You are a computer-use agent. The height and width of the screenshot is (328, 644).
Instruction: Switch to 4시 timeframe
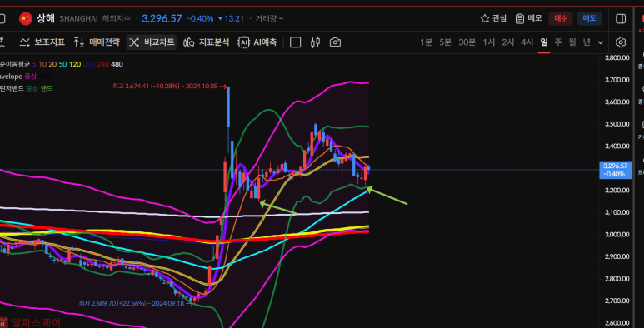(527, 42)
